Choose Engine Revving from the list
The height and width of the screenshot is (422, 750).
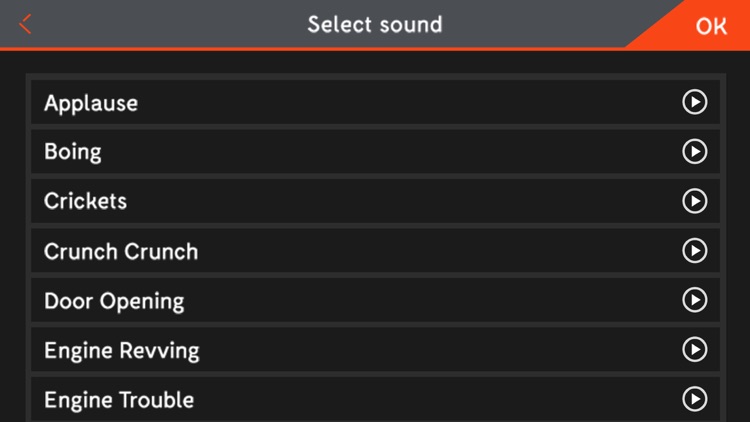click(375, 349)
